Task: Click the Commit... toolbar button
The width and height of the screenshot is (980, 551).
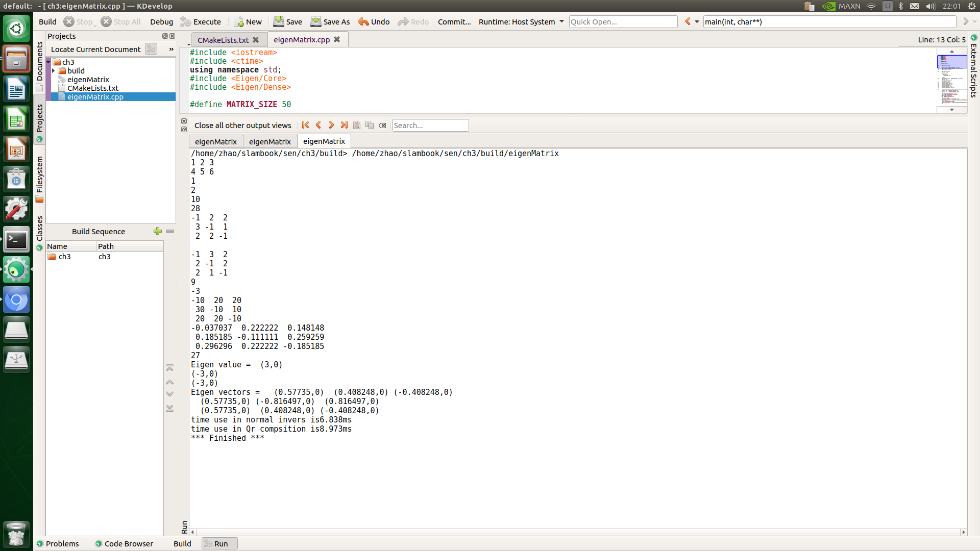Action: [x=454, y=21]
